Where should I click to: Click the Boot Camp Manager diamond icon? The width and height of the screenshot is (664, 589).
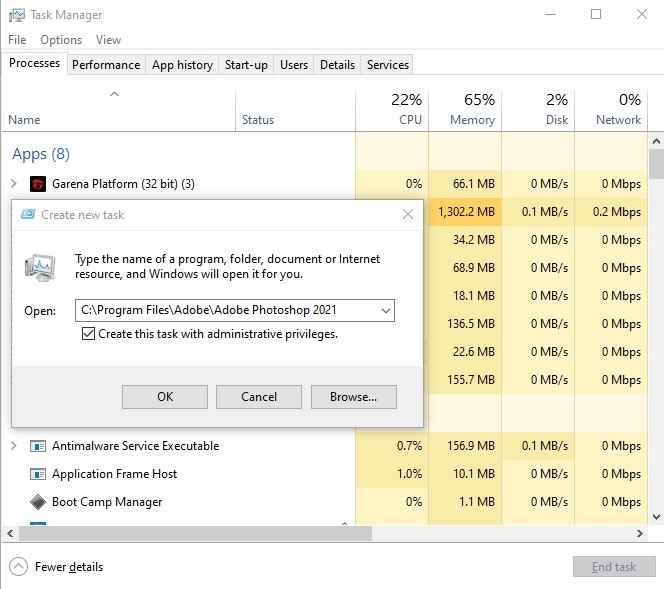coord(38,502)
